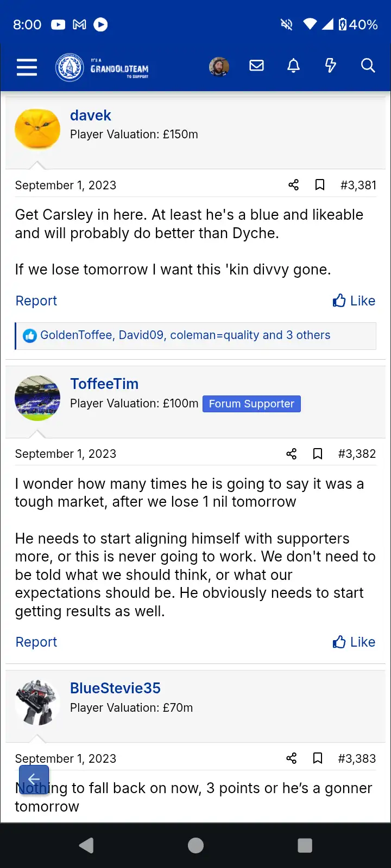Report davek's post
Screen dimensions: 391x868
(36, 301)
